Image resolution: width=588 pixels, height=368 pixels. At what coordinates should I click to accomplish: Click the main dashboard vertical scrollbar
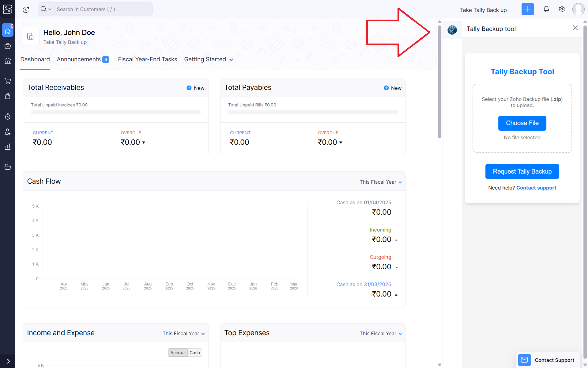[x=439, y=82]
